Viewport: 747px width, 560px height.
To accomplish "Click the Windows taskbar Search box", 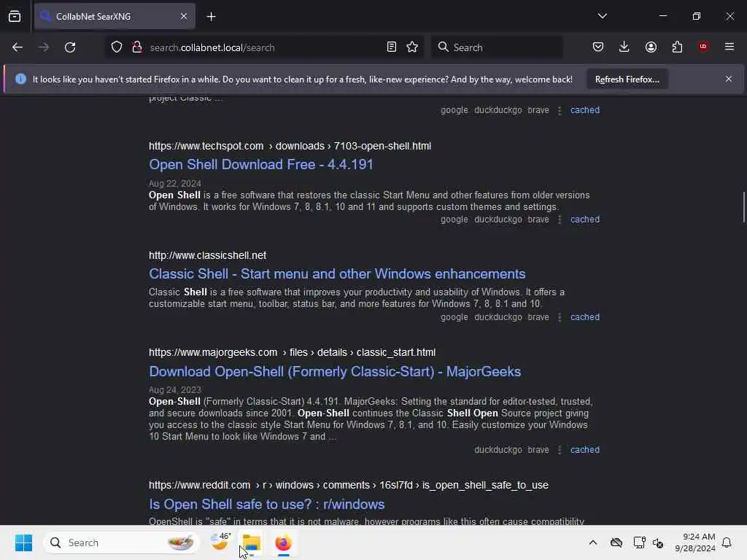I will (x=122, y=542).
